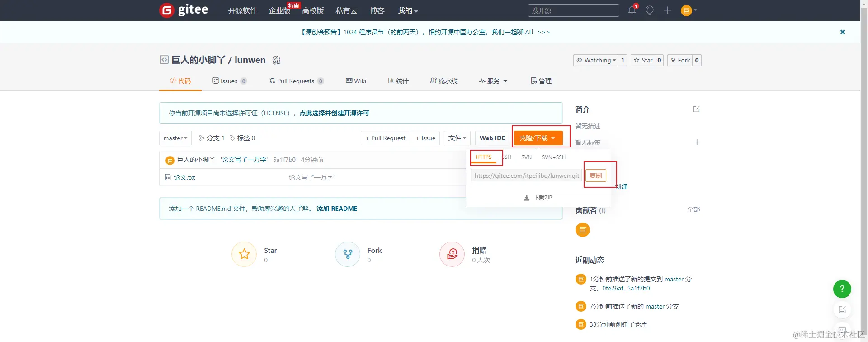Click the badge icon next to lunwen

pos(277,60)
